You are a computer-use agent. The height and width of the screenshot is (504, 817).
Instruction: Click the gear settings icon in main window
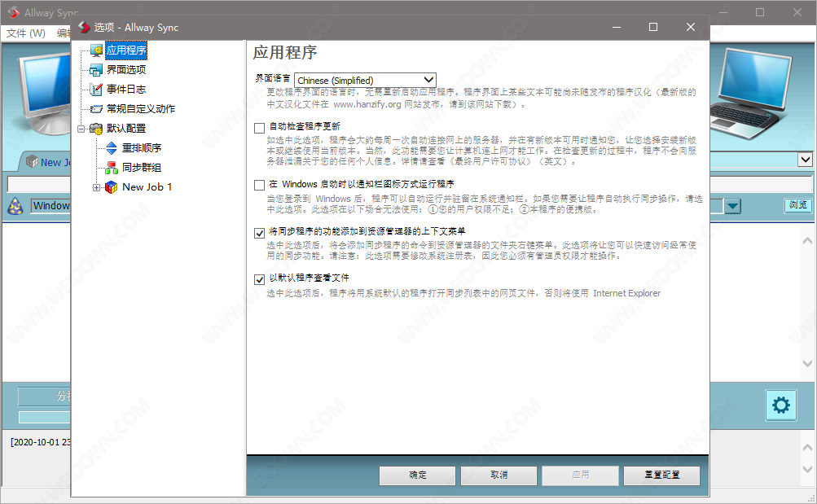click(x=781, y=405)
